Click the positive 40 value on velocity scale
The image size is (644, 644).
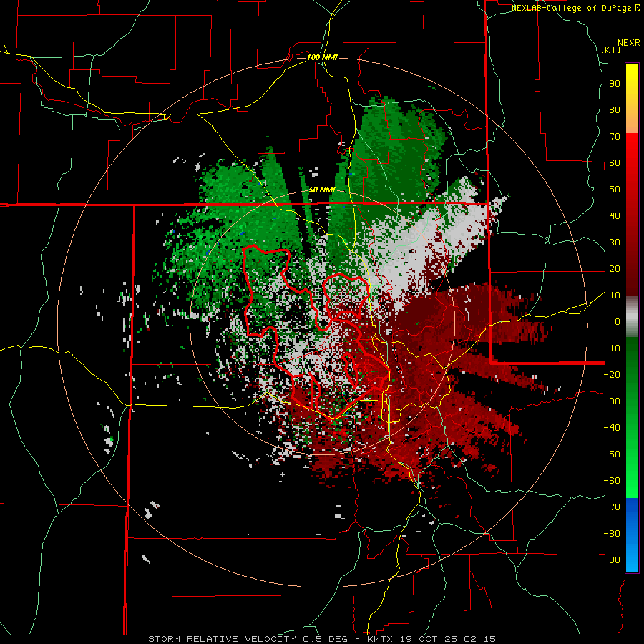pos(615,216)
